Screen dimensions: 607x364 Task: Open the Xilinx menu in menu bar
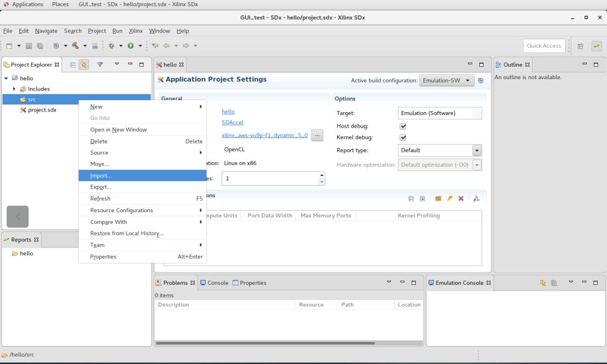tap(135, 31)
